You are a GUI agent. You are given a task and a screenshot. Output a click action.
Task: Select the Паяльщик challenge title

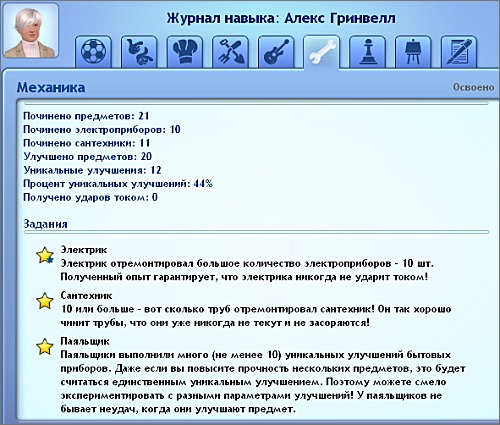click(x=85, y=341)
